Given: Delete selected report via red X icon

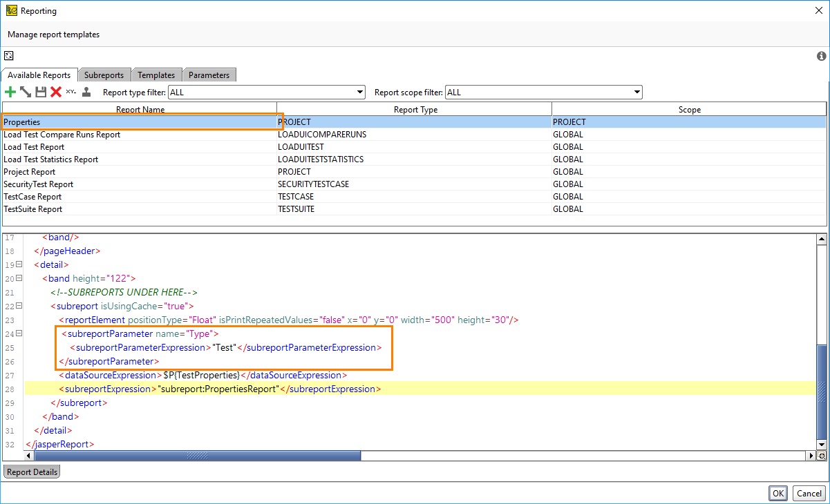Looking at the screenshot, I should coord(56,91).
